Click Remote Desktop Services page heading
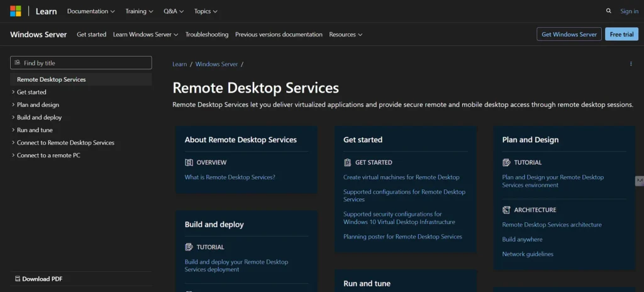 (255, 88)
